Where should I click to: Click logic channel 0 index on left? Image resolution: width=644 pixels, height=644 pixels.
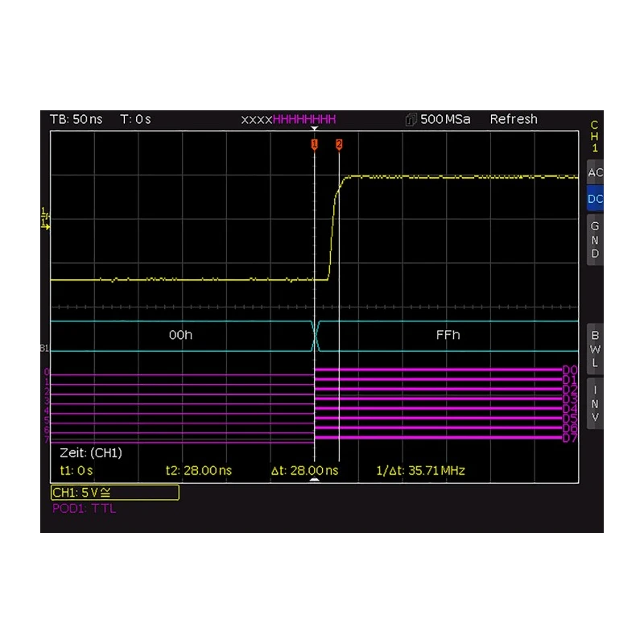[47, 372]
